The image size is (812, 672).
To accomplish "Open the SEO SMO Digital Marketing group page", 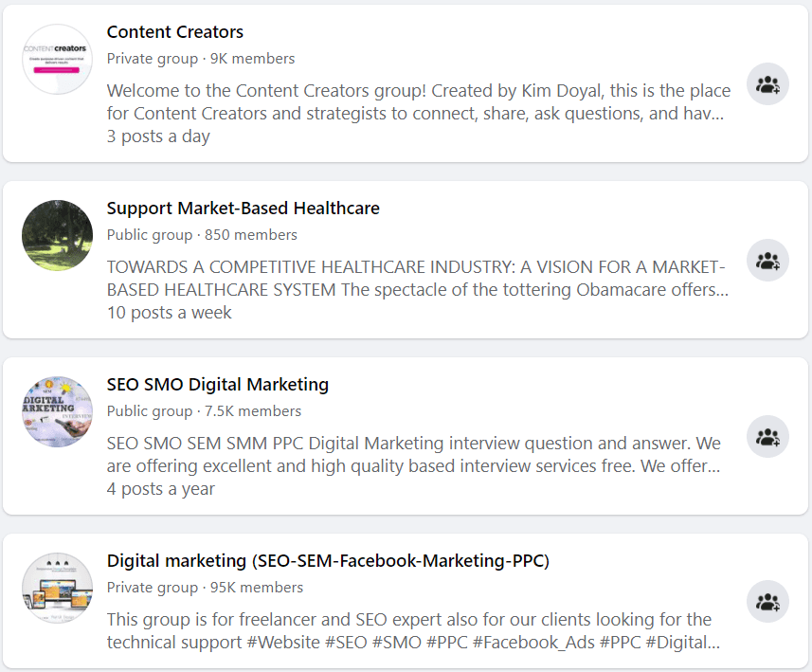I will click(x=217, y=384).
